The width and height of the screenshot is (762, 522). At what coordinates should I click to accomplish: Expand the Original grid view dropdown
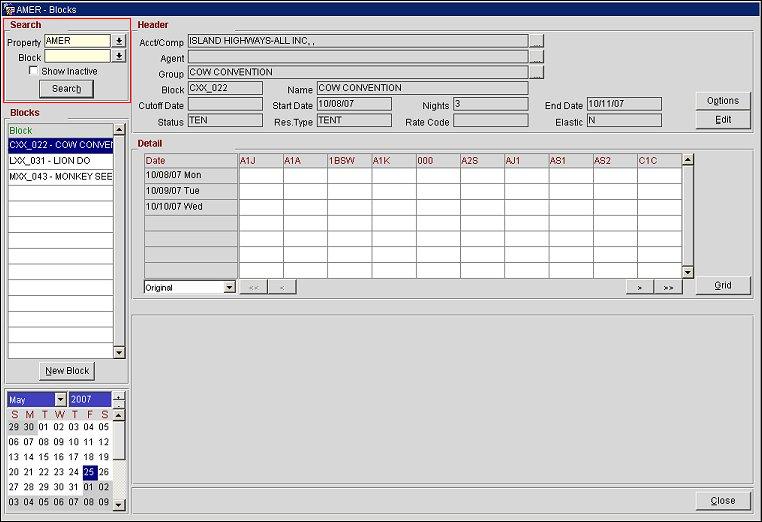[x=230, y=288]
